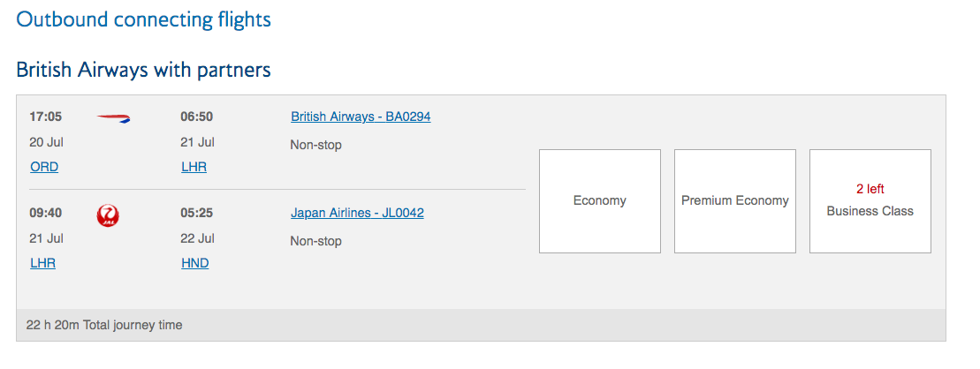Click the 22 Jul arrival date
This screenshot has height=369, width=980.
197,238
